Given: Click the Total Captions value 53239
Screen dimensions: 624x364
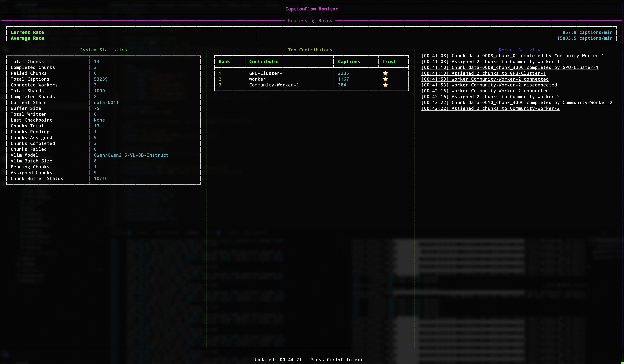Looking at the screenshot, I should click(100, 79).
